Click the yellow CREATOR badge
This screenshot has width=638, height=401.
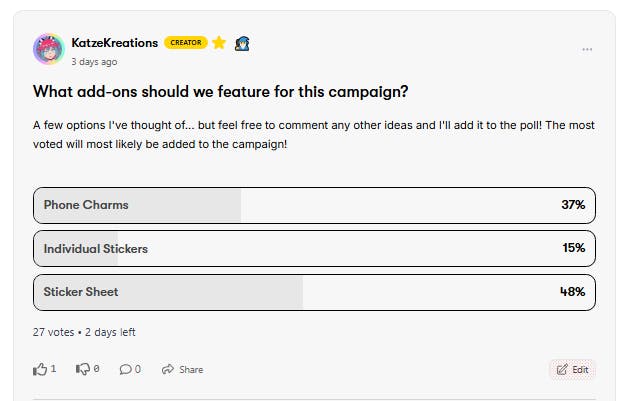pos(186,43)
